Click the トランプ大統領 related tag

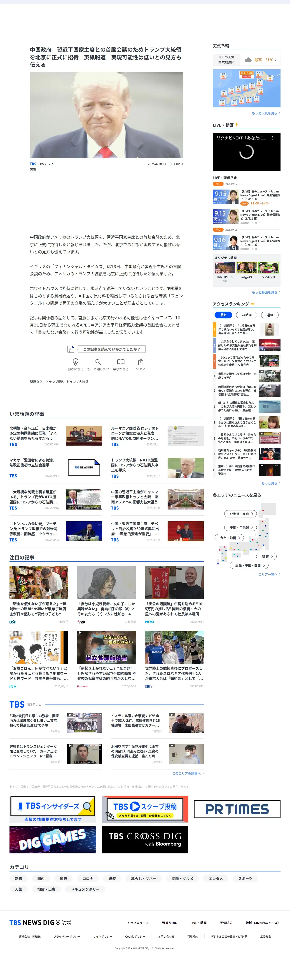pyautogui.click(x=77, y=382)
